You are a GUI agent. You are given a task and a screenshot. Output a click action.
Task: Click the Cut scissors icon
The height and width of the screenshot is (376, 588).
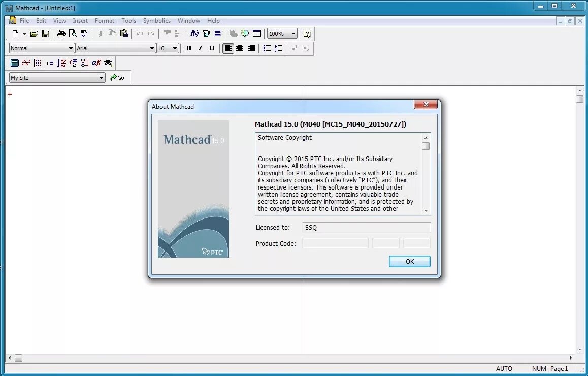pos(101,34)
